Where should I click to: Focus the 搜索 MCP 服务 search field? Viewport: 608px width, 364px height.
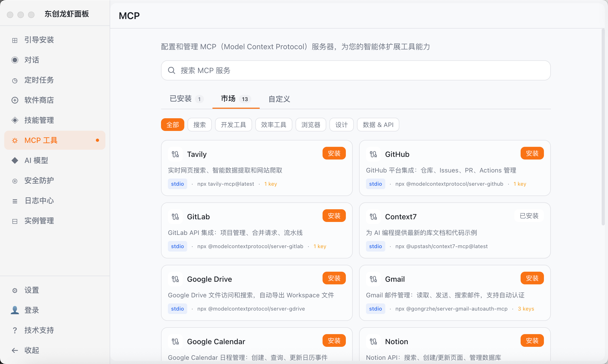356,70
